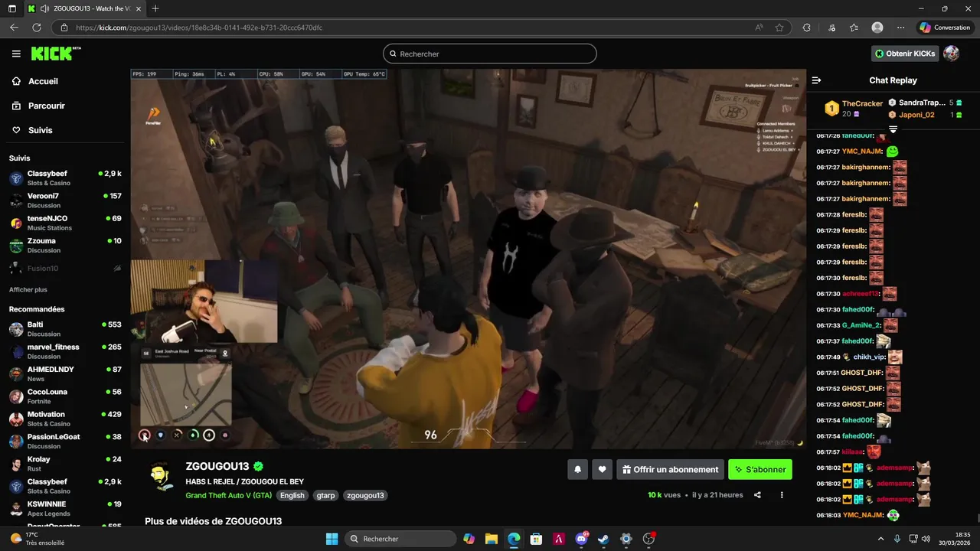The height and width of the screenshot is (551, 980).
Task: Open the video more options menu
Action: pos(782,495)
